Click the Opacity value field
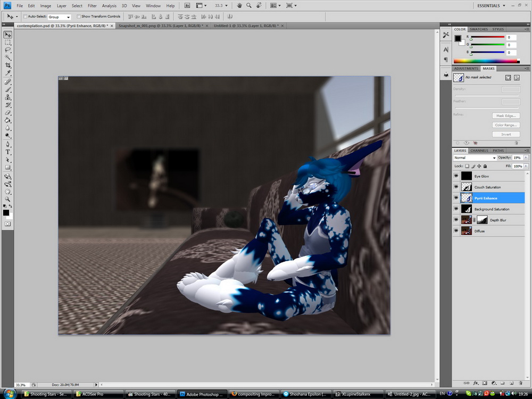This screenshot has width=532, height=399. point(518,157)
